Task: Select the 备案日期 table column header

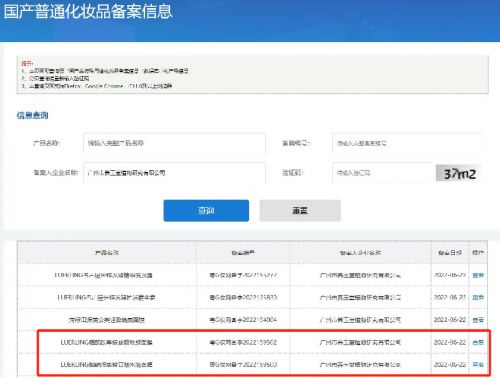Action: (x=450, y=253)
